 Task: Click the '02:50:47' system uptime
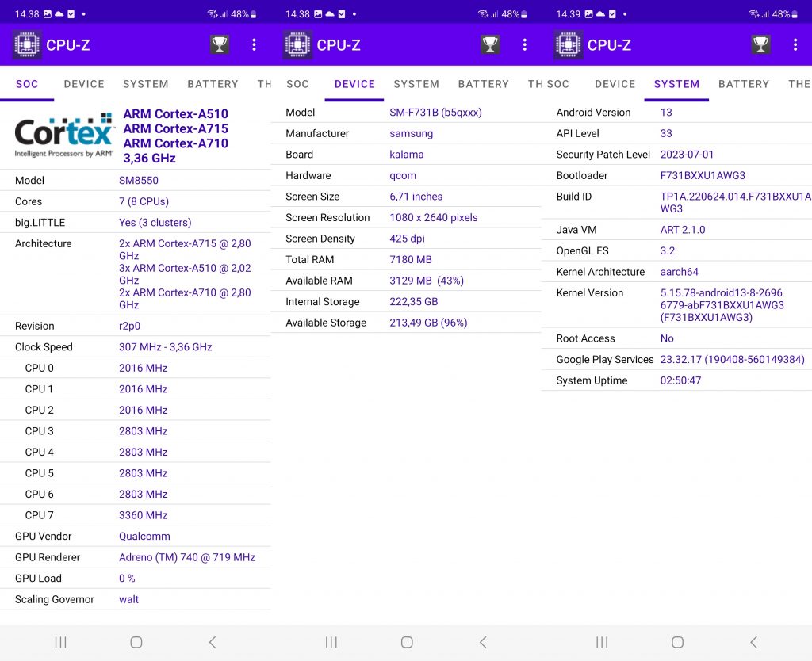click(x=680, y=380)
